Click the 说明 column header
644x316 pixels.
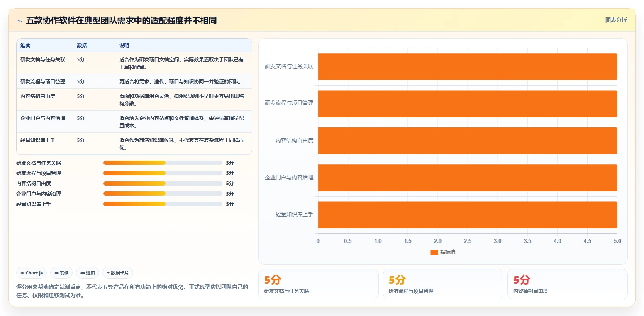click(x=124, y=46)
